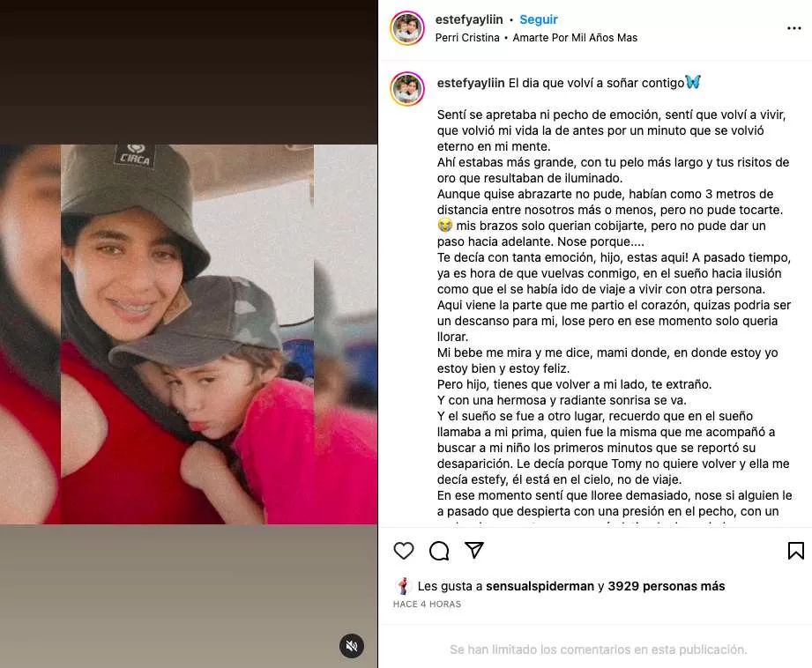Open the estefyayliin avatar beside the caption
812x668 pixels.
coord(407,89)
